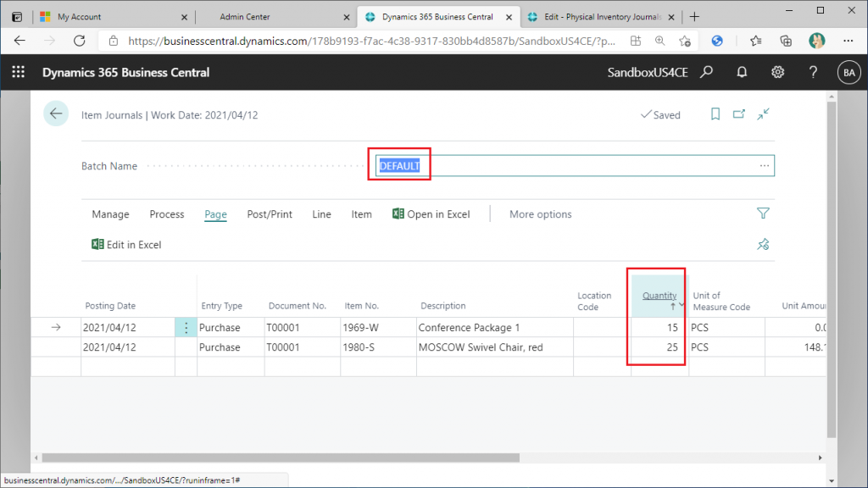This screenshot has width=868, height=488.
Task: Bookmark the Item Journals page
Action: (715, 114)
